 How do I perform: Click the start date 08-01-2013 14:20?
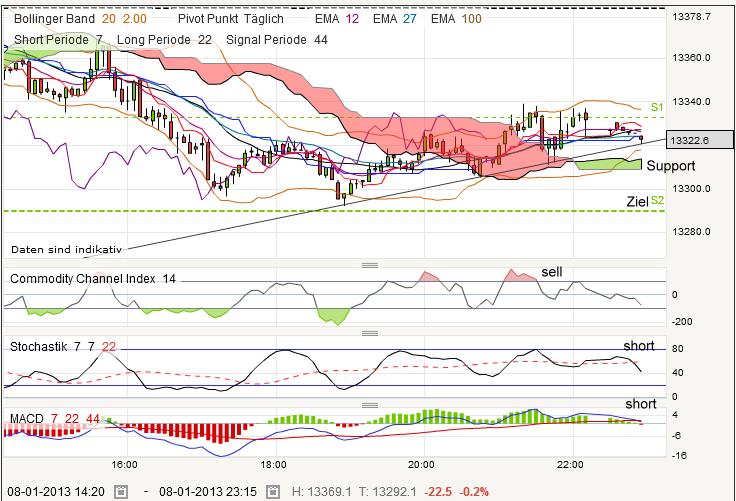pos(56,492)
